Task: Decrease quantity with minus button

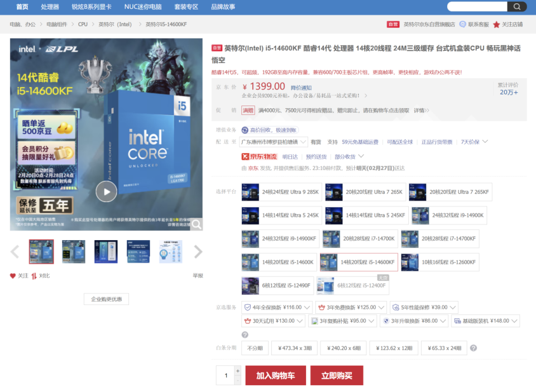Action: click(238, 380)
